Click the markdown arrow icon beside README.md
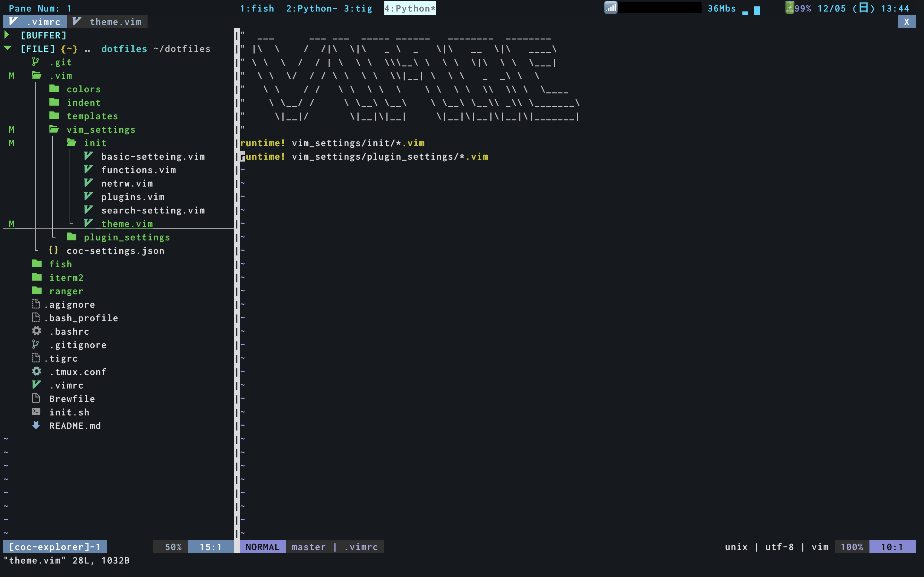This screenshot has height=577, width=924. 36,425
